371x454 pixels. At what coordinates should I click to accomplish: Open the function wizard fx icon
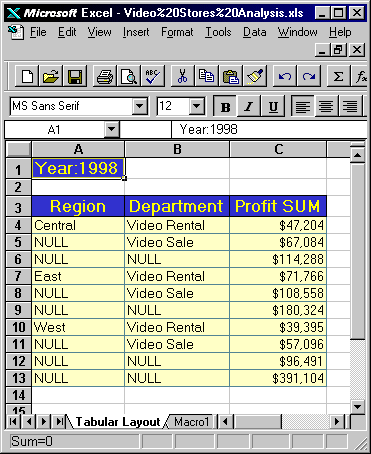[360, 76]
